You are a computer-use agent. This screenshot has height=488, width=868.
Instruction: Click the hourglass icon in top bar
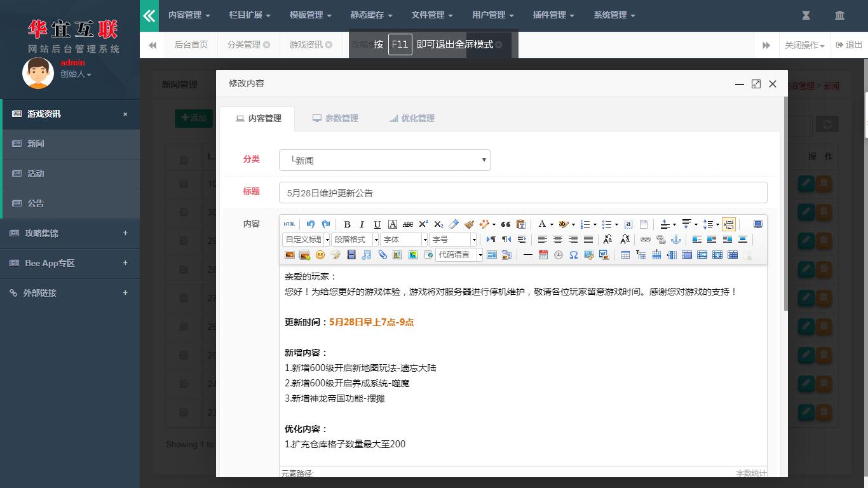click(806, 15)
